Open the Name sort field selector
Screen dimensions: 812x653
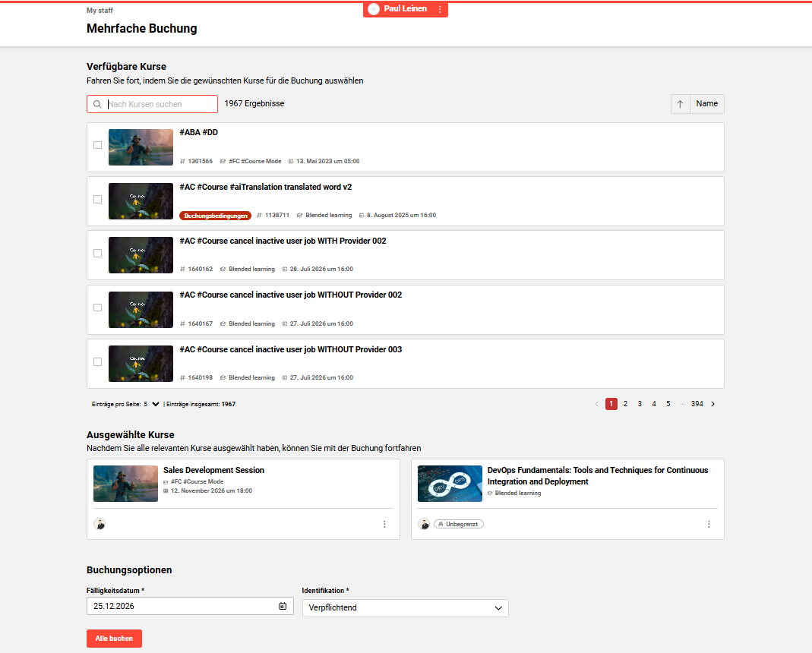[707, 104]
